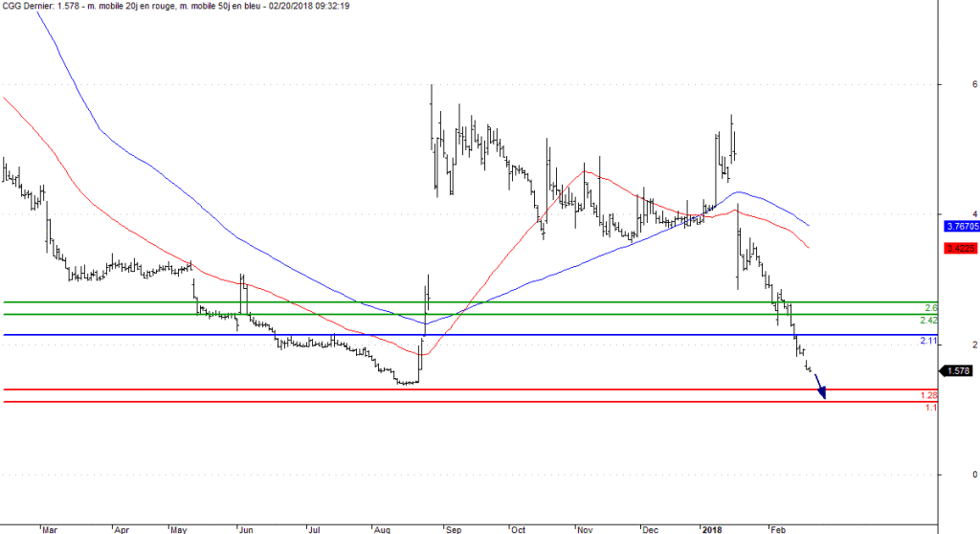Click the blue downward arrow marker
This screenshot has width=980, height=534.
pyautogui.click(x=820, y=387)
